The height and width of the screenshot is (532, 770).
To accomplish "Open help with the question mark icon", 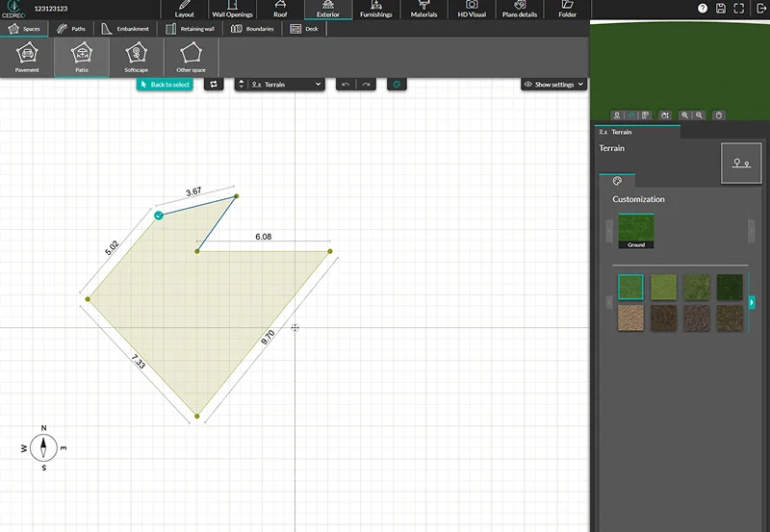I will point(703,8).
